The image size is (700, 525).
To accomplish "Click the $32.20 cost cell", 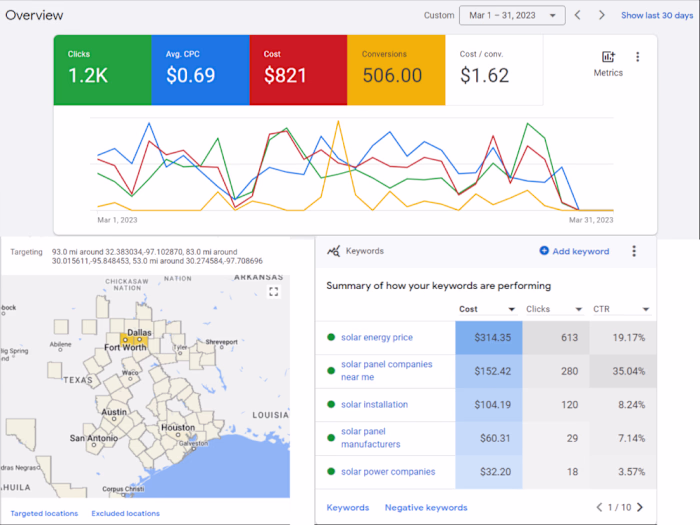I will click(x=489, y=471).
